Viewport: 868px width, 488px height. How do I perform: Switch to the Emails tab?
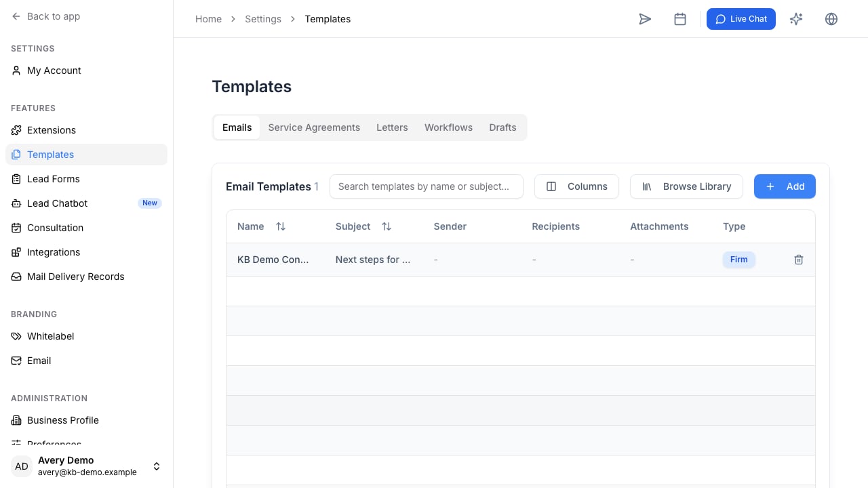pyautogui.click(x=237, y=127)
